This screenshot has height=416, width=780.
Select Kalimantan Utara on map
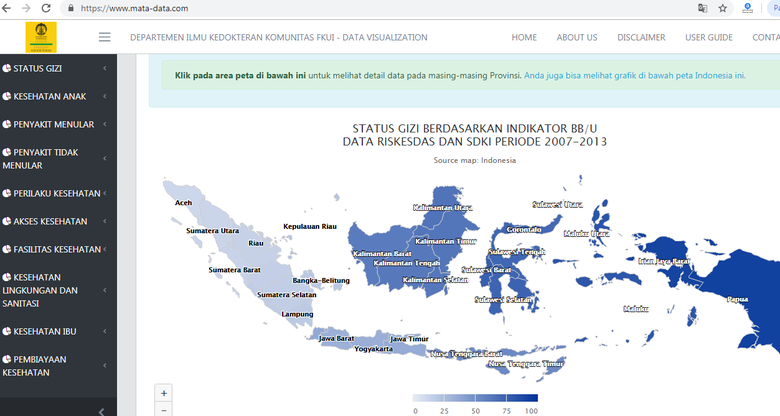coord(442,208)
